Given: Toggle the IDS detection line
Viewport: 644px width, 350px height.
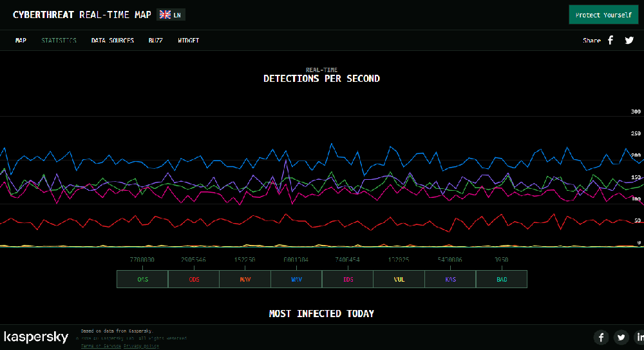Looking at the screenshot, I should click(x=348, y=279).
